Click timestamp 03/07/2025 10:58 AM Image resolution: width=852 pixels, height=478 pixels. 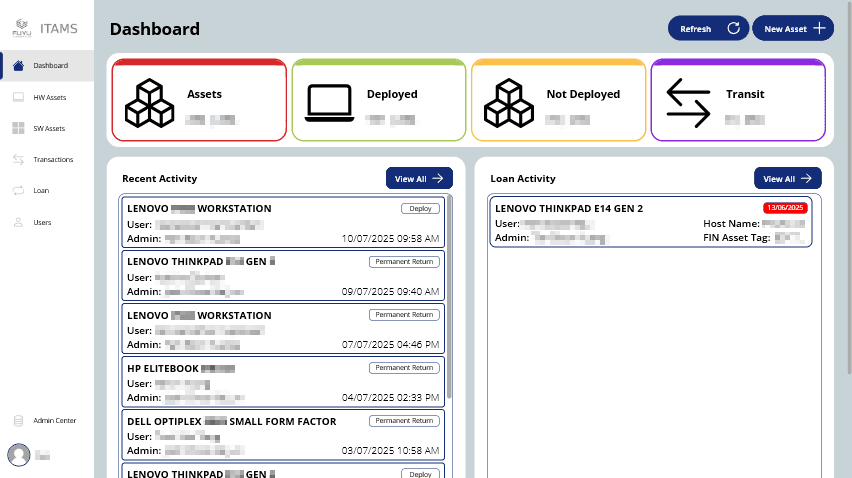[390, 450]
